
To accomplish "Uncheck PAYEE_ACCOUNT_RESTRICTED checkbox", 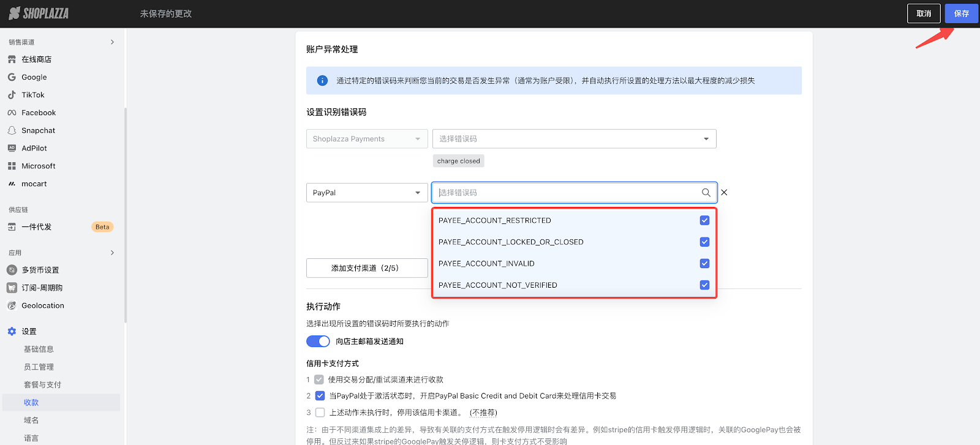I will 704,220.
